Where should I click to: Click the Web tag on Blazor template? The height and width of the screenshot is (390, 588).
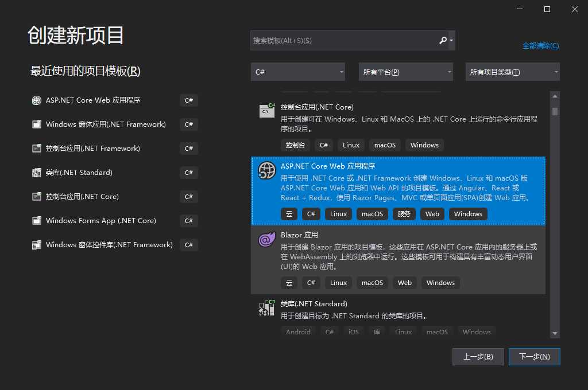(x=405, y=283)
